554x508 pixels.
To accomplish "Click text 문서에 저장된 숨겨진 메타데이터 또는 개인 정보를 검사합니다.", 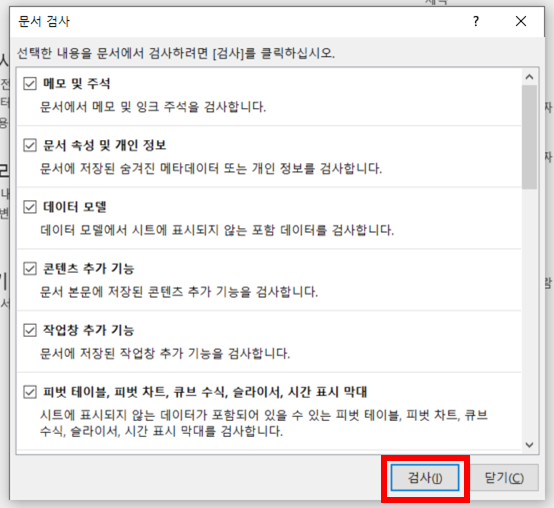I will 211,168.
